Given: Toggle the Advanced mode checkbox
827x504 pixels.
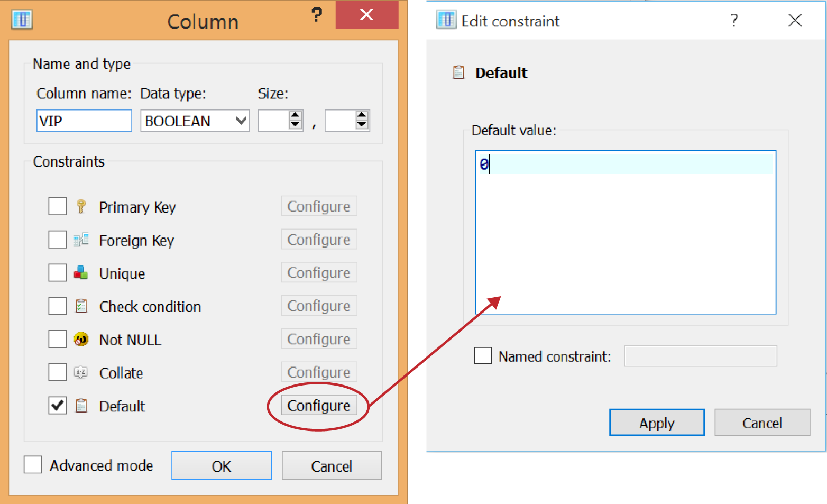Looking at the screenshot, I should 33,465.
